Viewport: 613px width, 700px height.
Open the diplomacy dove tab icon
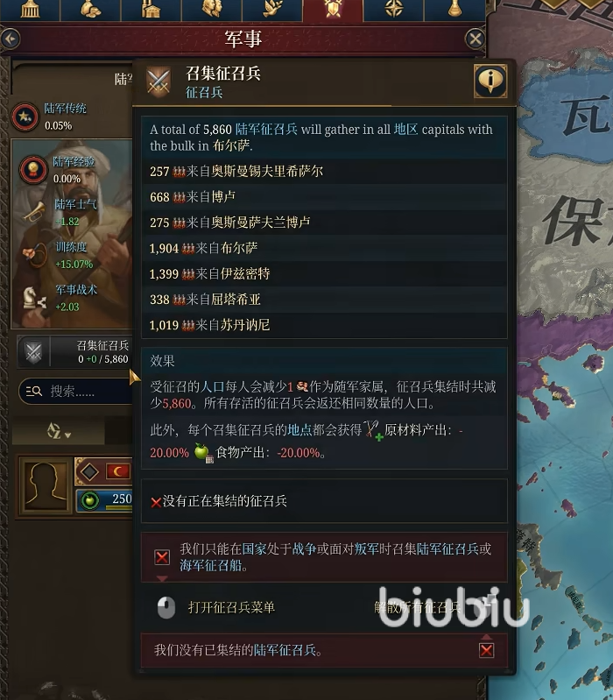coord(272,9)
